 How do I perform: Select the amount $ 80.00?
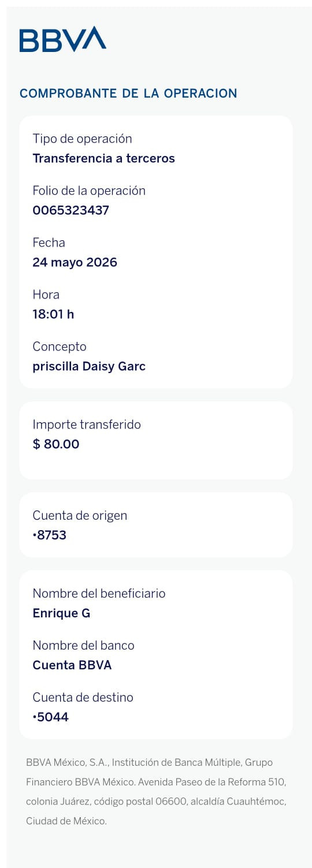(56, 444)
